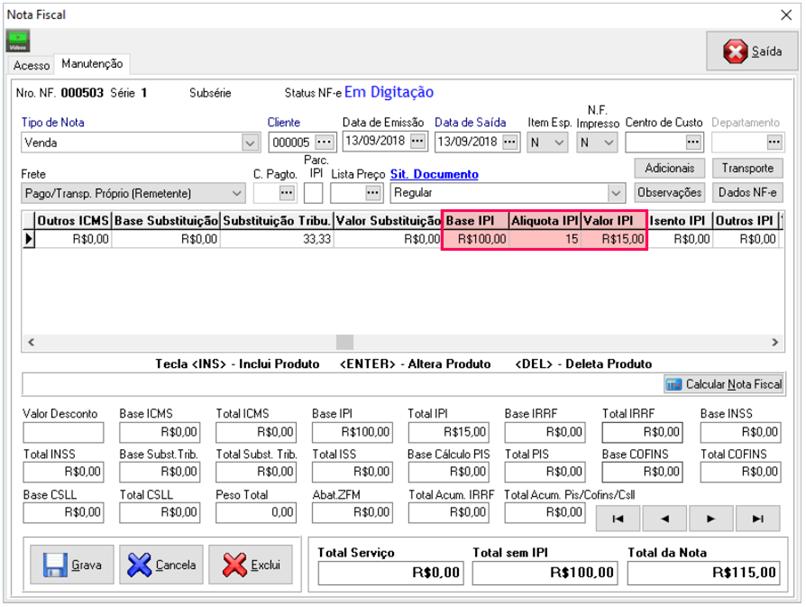Open Cliente lookup ellipsis button
Viewport: 806px width, 607px height.
click(x=324, y=142)
